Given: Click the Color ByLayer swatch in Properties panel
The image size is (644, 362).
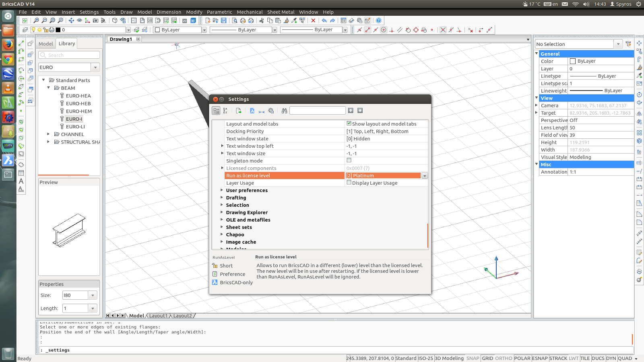Looking at the screenshot, I should 573,61.
